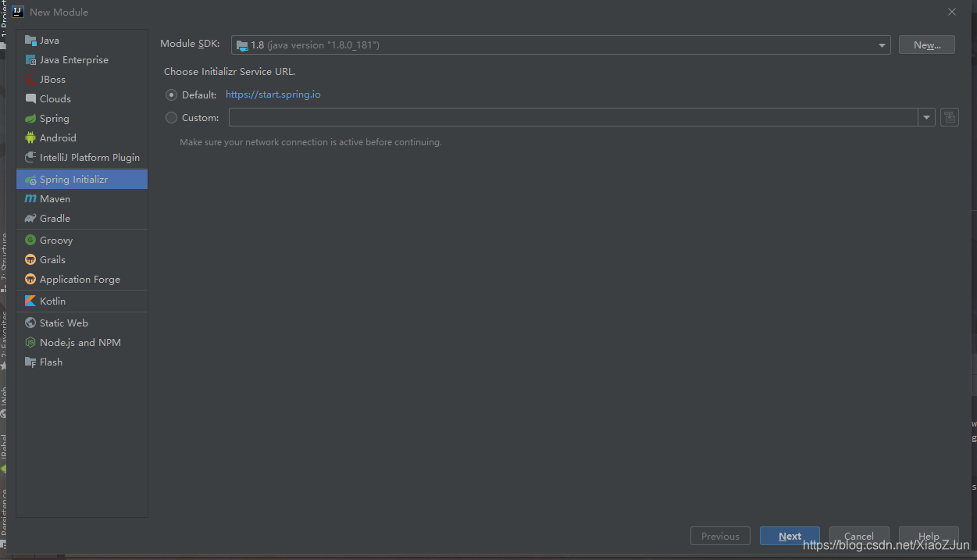
Task: Click the Previous button
Action: [x=720, y=536]
